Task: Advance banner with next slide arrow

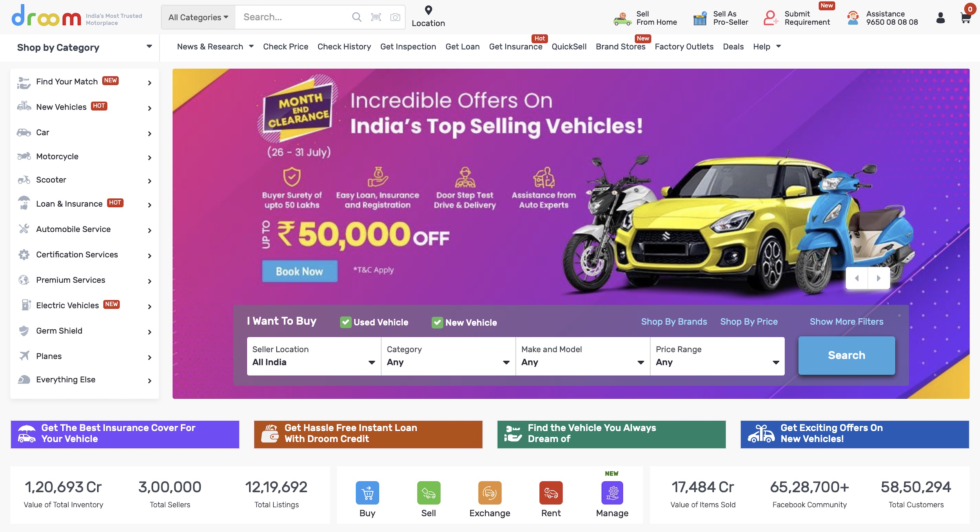Action: 879,278
